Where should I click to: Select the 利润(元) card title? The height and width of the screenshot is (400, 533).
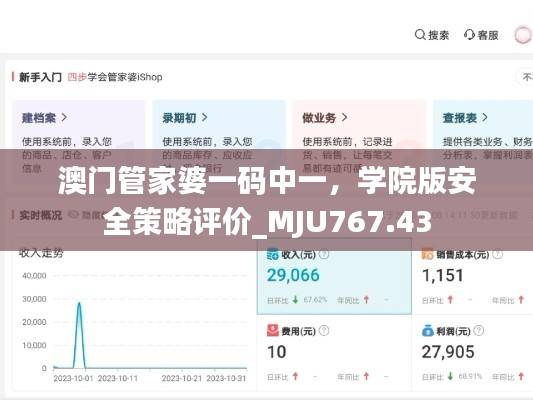(453, 331)
